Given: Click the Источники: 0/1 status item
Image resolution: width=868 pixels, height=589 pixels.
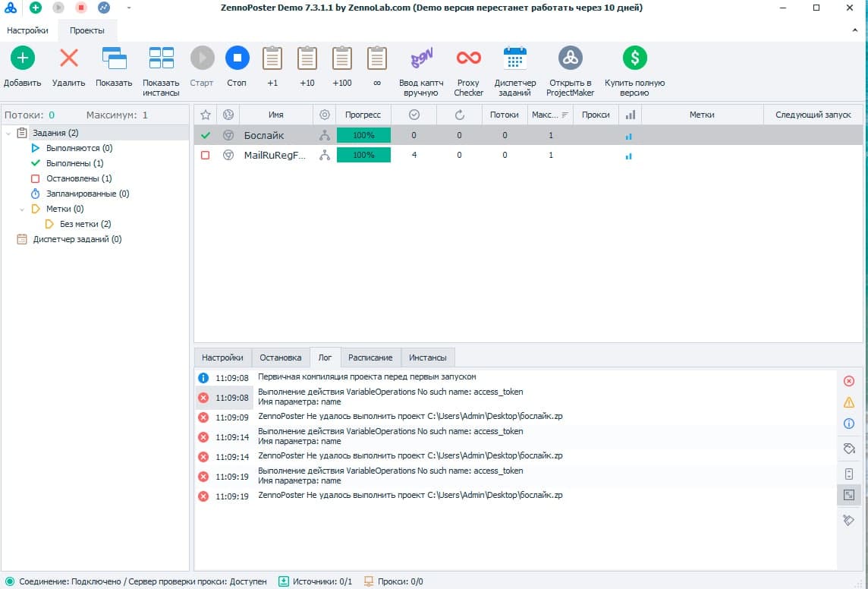Looking at the screenshot, I should click(x=315, y=581).
